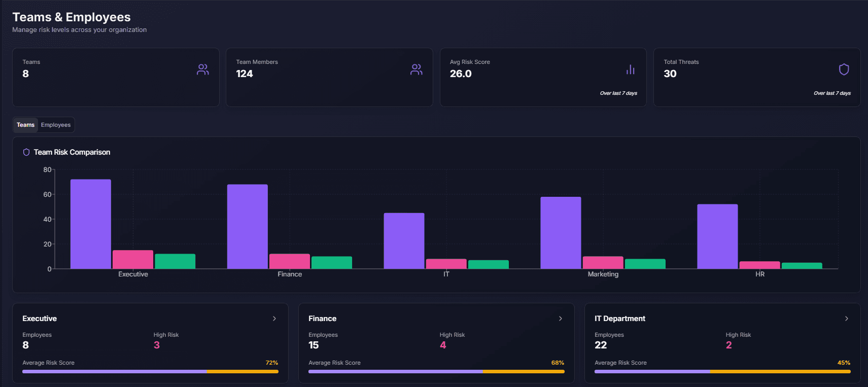
Task: Click the Total Threats value 30
Action: (670, 74)
